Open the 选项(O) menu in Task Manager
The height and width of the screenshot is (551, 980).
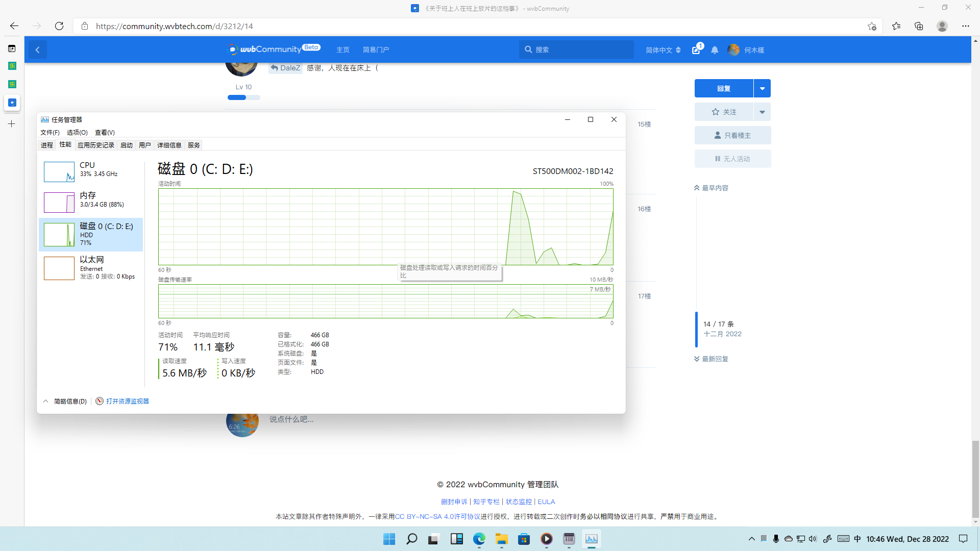coord(77,132)
